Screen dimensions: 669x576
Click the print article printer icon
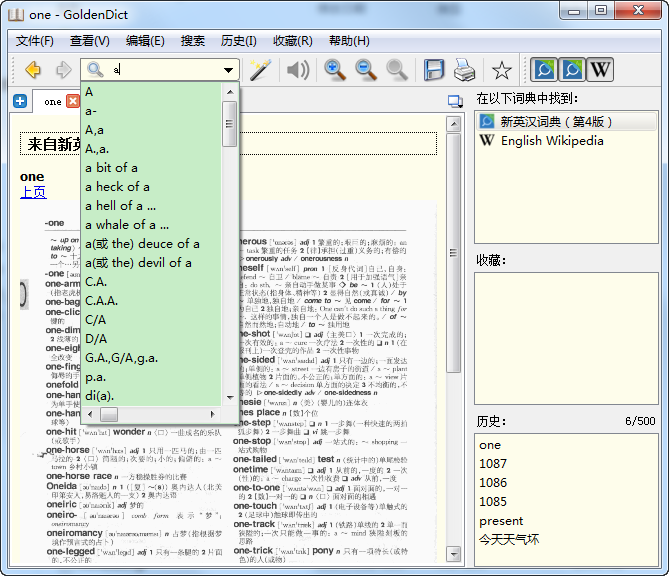(x=465, y=70)
